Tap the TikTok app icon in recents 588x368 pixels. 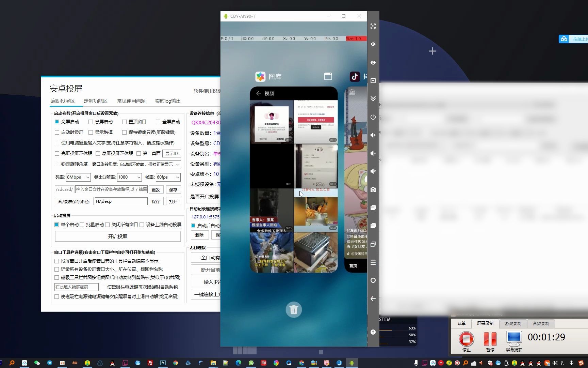355,77
